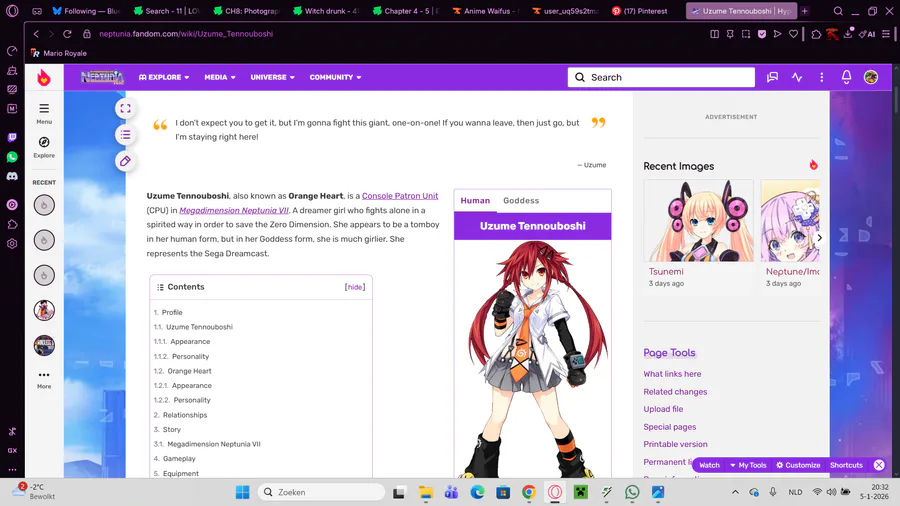Hide the Contents table
This screenshot has width=900, height=506.
(x=355, y=287)
